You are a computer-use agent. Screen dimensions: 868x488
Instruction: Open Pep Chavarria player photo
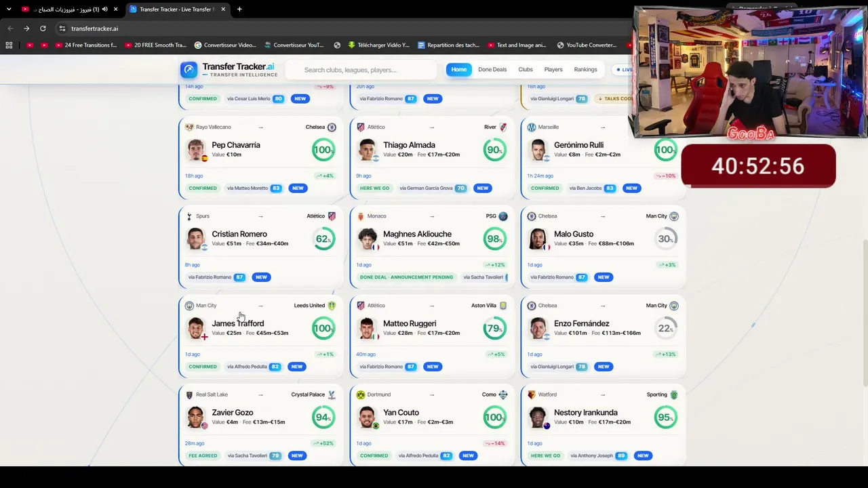[x=197, y=150]
